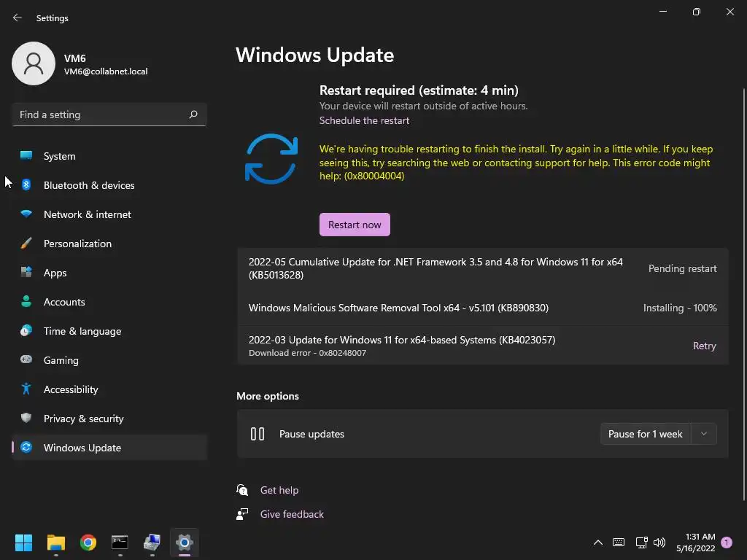Click the Give feedback link

(x=292, y=514)
